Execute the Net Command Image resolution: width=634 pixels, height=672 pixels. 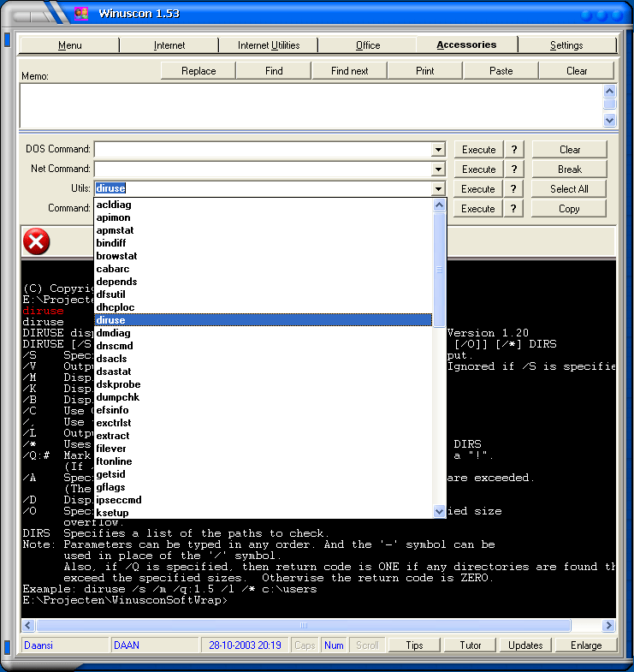(478, 169)
